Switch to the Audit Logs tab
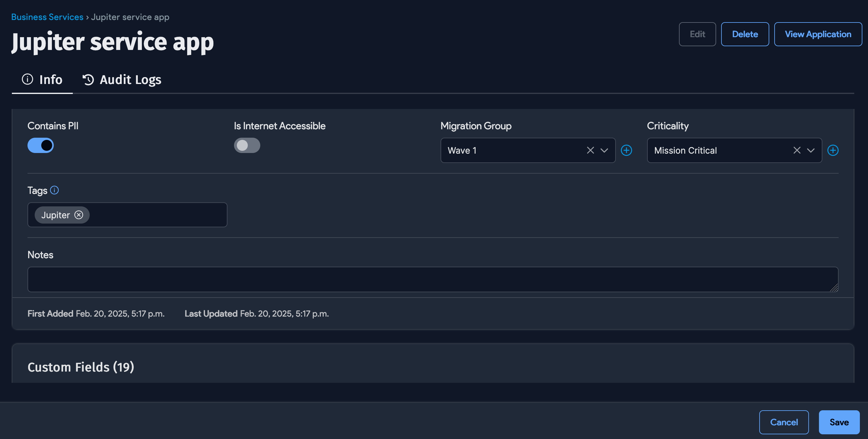This screenshot has height=439, width=868. point(130,80)
